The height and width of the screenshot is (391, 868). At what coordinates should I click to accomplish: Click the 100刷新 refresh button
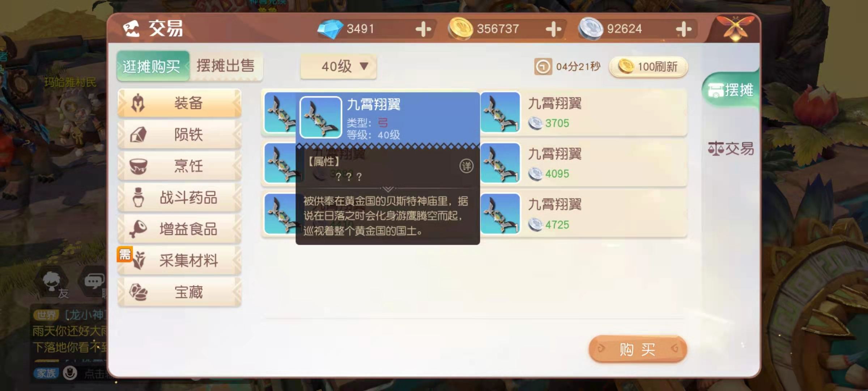pos(648,67)
